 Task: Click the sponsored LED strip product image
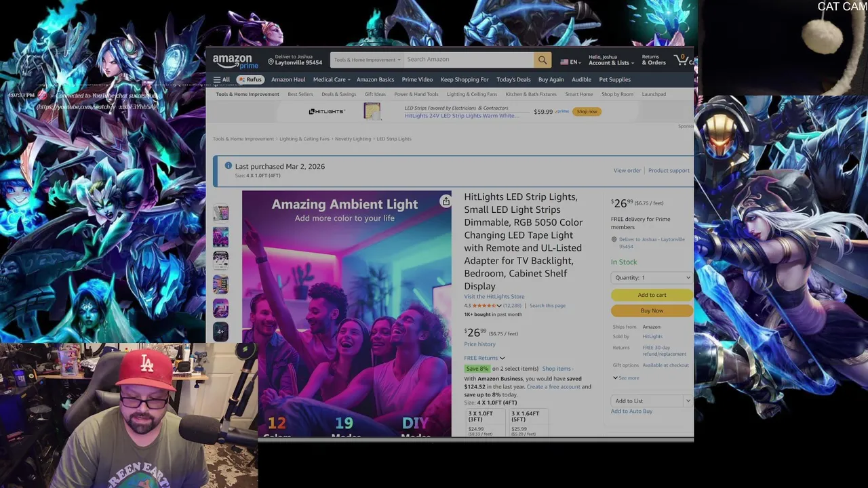(x=372, y=111)
